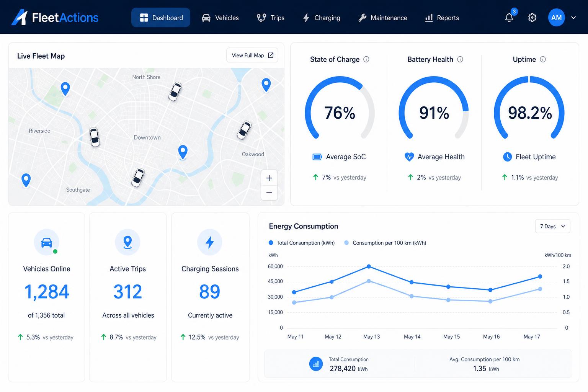Select the car marker near Southgate
This screenshot has height=392, width=588.
coord(138,178)
